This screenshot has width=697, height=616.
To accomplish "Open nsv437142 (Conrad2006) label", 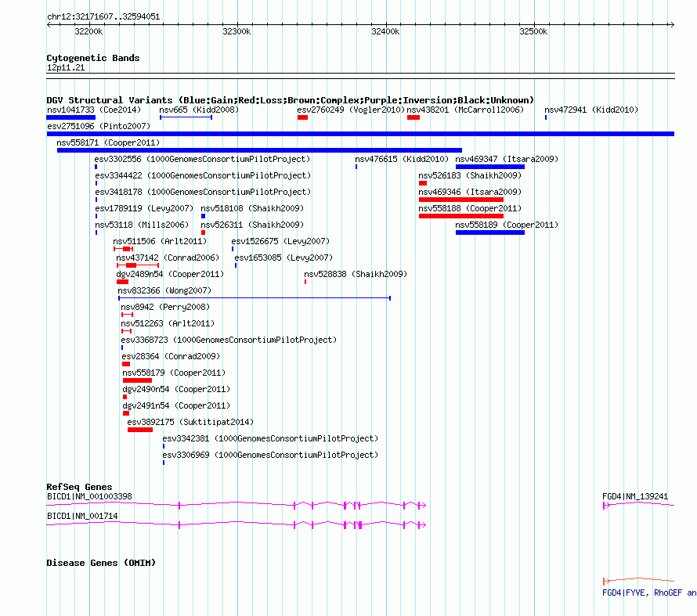I will (168, 258).
